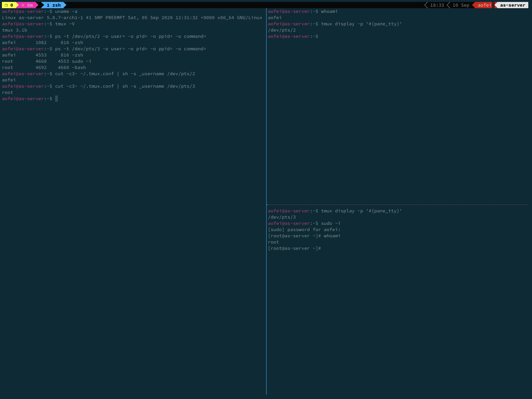Click the yellow session 0 icon segment

9,5
